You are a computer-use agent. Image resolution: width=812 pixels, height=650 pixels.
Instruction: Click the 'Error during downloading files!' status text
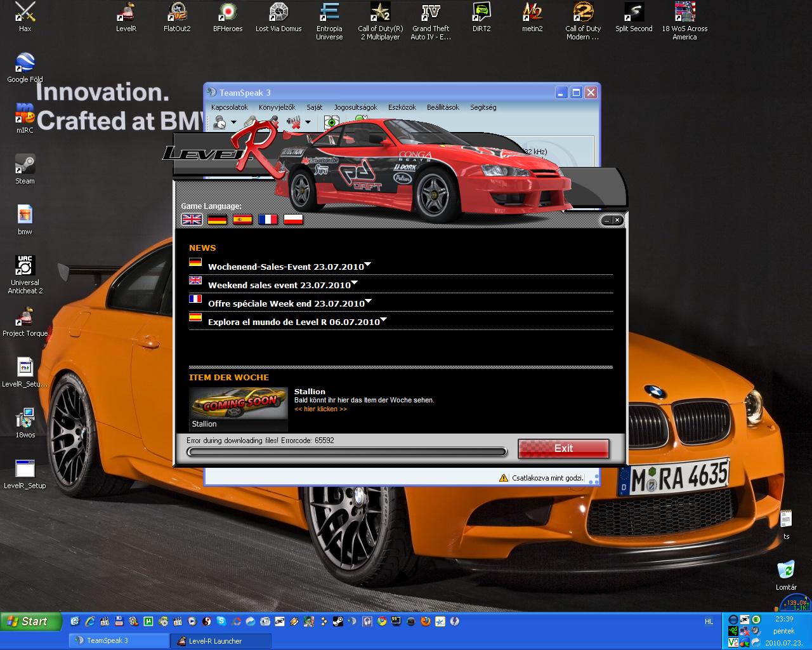click(260, 440)
